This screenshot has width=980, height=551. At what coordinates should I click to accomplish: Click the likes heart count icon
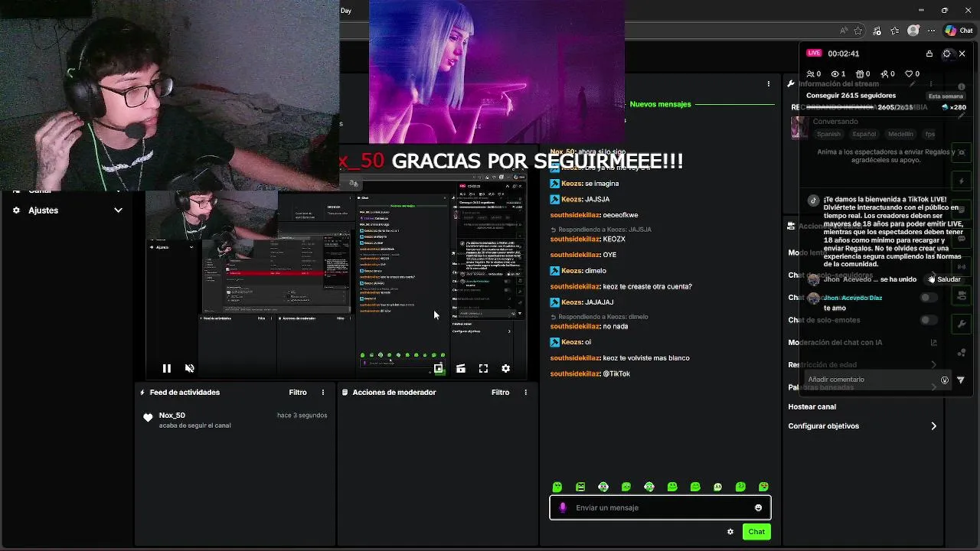[909, 74]
